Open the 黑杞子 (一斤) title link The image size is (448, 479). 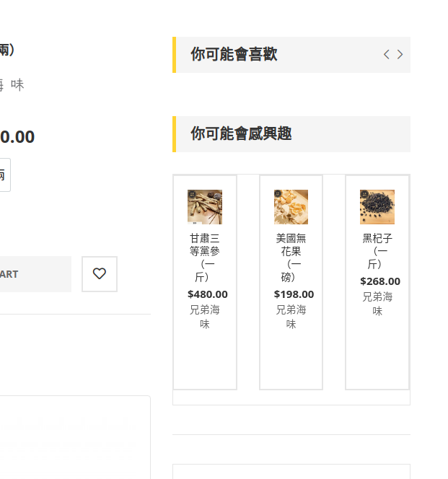377,251
